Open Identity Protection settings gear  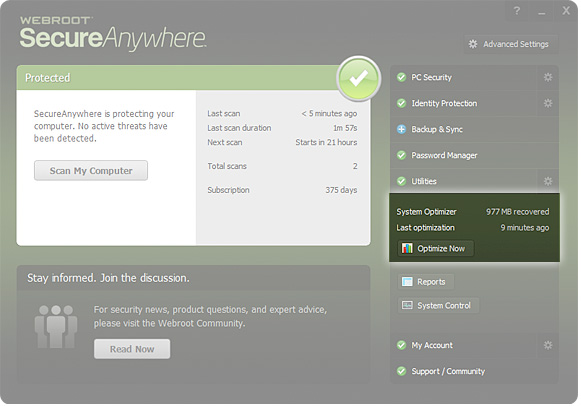548,103
